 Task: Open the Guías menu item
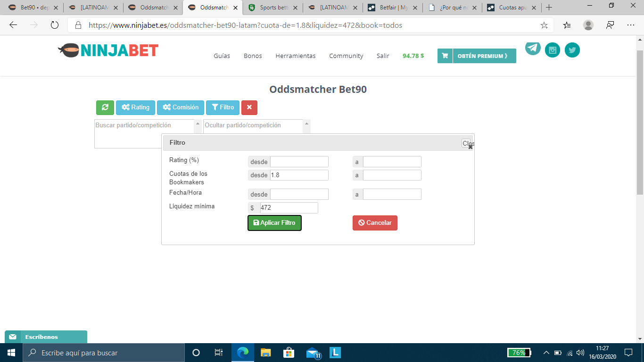[222, 56]
